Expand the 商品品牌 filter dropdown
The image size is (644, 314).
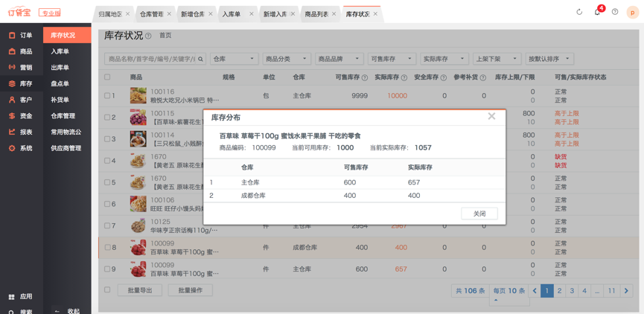pos(339,59)
